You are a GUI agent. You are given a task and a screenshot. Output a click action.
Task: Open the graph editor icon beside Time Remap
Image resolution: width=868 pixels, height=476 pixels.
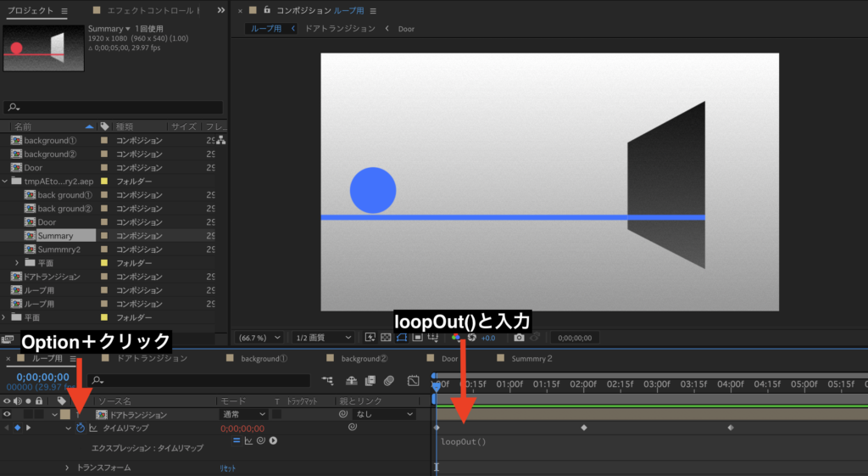[x=93, y=428]
